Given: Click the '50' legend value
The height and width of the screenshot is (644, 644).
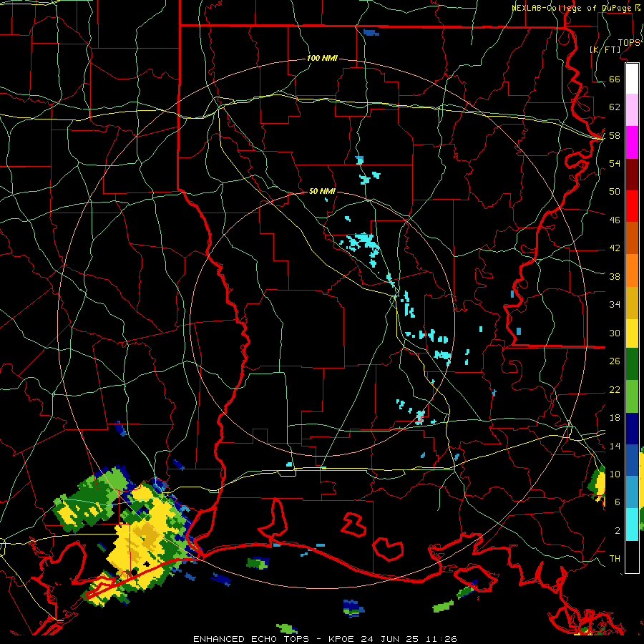Looking at the screenshot, I should [x=615, y=191].
